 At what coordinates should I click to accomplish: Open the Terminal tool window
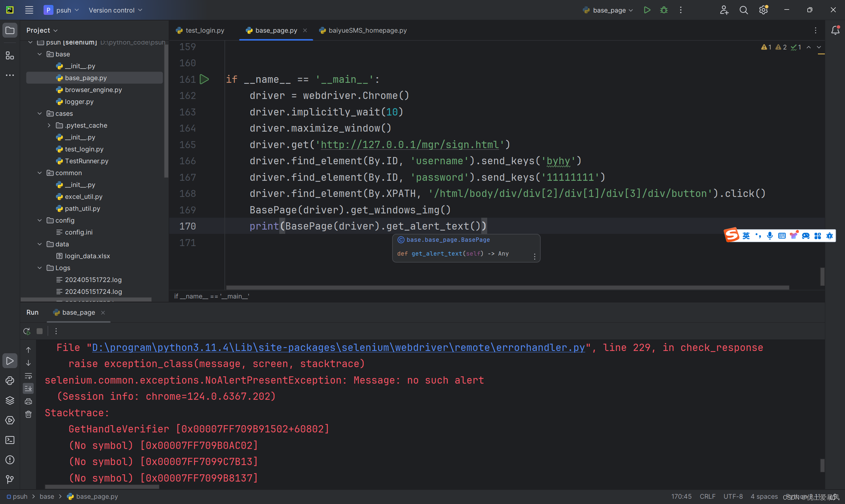point(10,440)
